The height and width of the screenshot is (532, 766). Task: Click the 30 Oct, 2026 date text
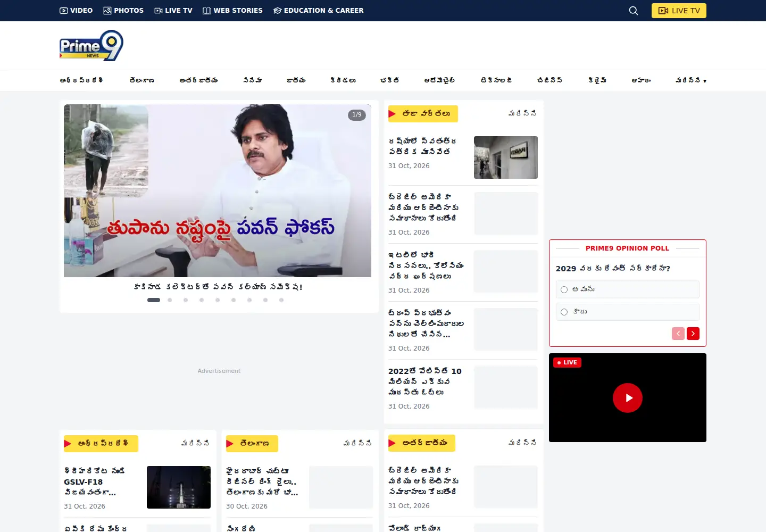coord(247,506)
